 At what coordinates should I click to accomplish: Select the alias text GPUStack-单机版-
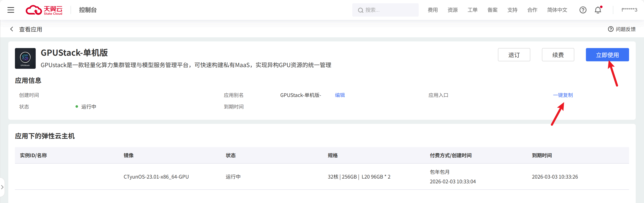pos(300,95)
